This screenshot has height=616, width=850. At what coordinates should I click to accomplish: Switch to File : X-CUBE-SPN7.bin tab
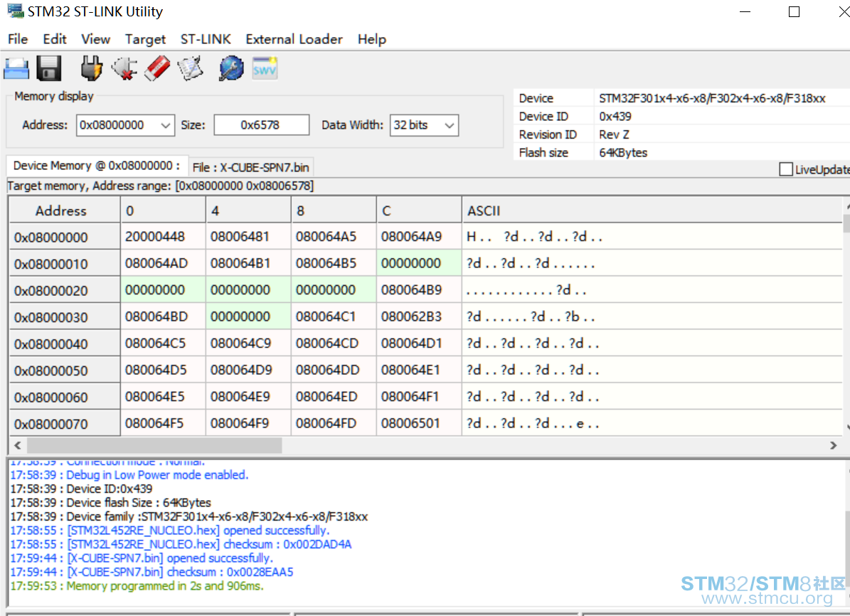(250, 168)
